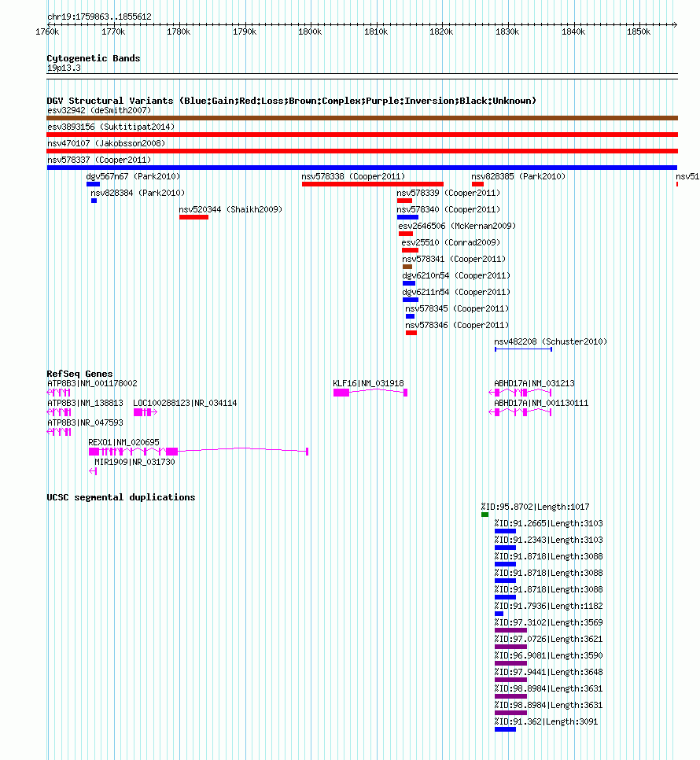Select nsv578339 (Cooper2011) variant label
Viewport: 700px width, 760px height.
coord(448,193)
